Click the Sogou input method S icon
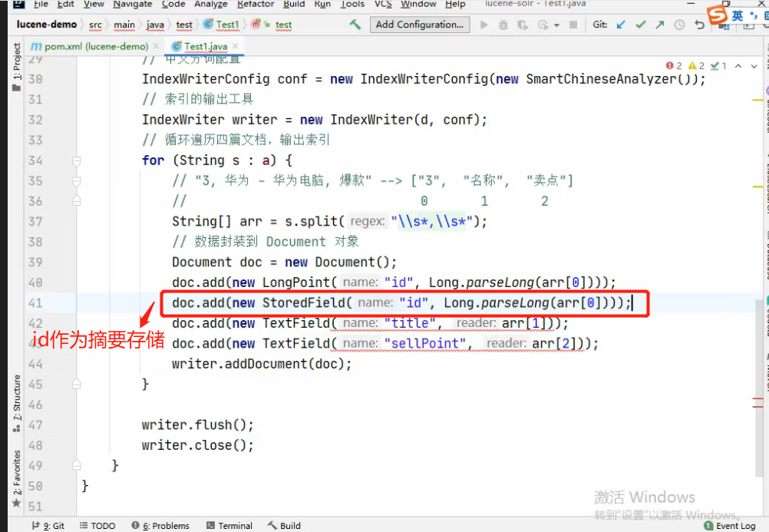Image resolution: width=769 pixels, height=532 pixels. 718,15
